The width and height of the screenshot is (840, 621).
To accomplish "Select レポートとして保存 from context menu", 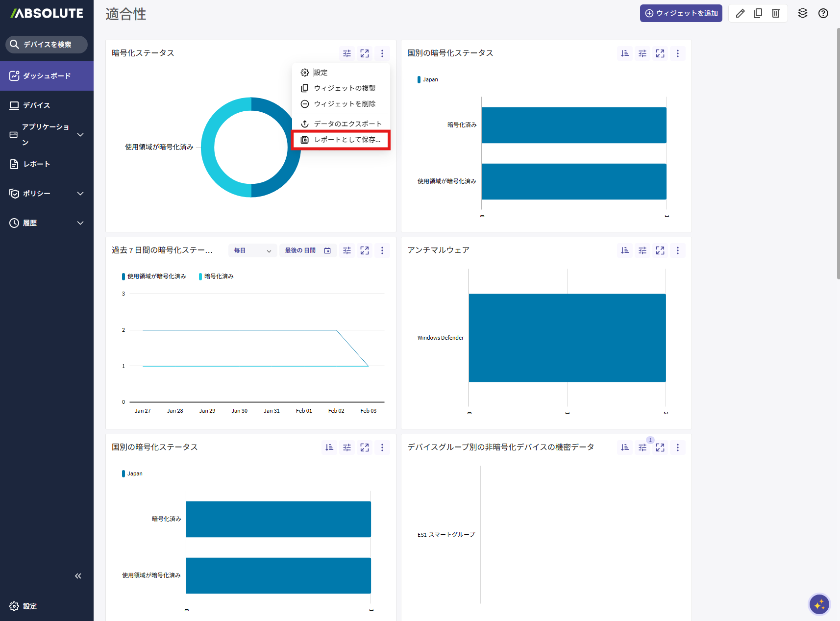I will (342, 140).
